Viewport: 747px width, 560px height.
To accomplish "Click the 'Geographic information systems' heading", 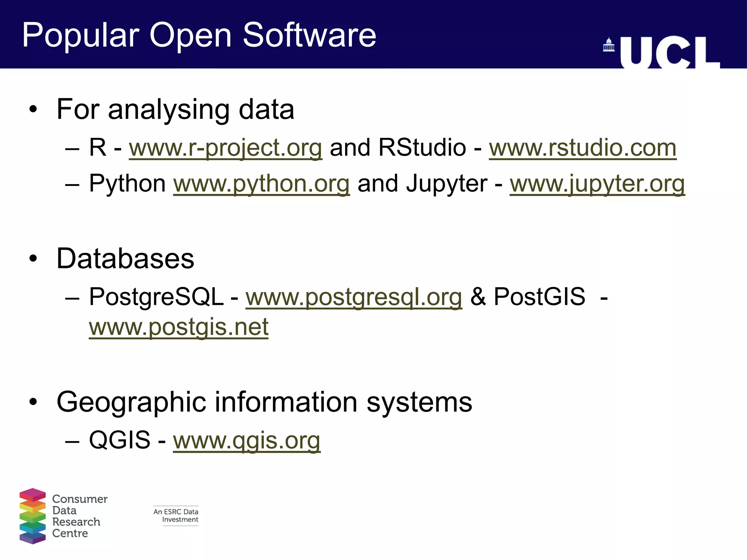I will 264,402.
